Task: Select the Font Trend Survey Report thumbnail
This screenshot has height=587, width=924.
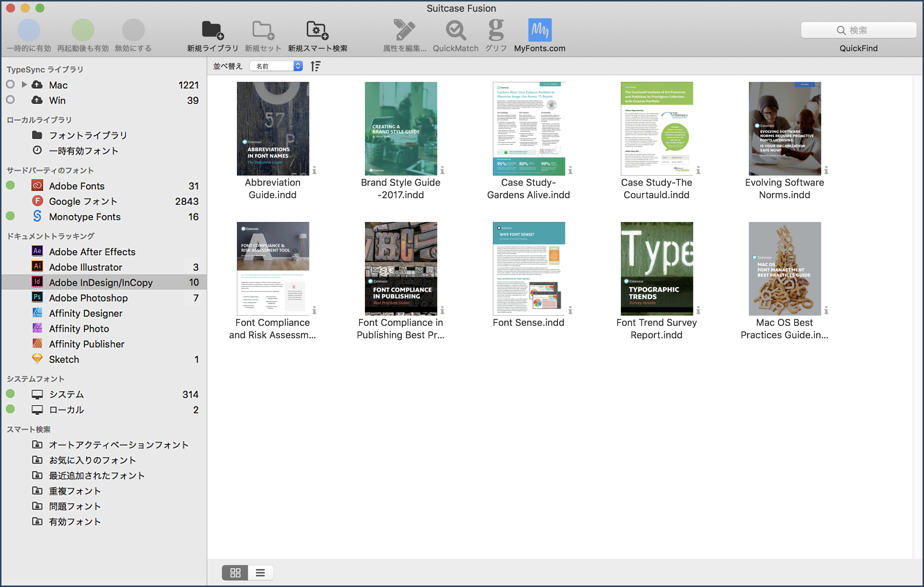Action: (x=657, y=269)
